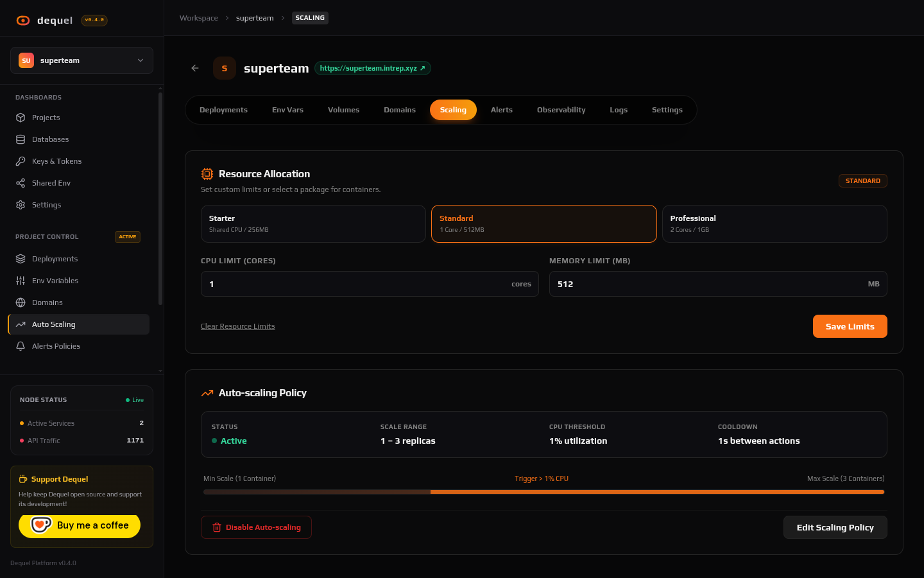Click the superteam 'S' project avatar
Image resolution: width=924 pixels, height=578 pixels.
click(225, 68)
